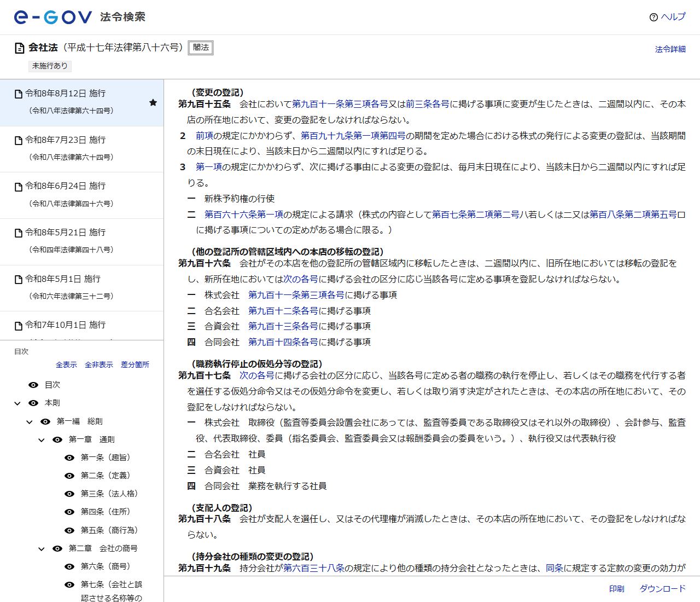
Task: Open 法令詳細 link
Action: click(670, 49)
